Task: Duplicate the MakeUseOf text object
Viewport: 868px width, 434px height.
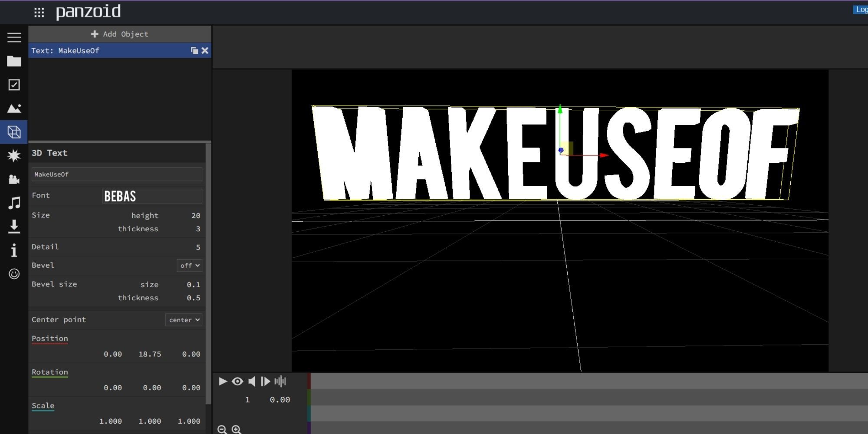Action: click(x=194, y=51)
